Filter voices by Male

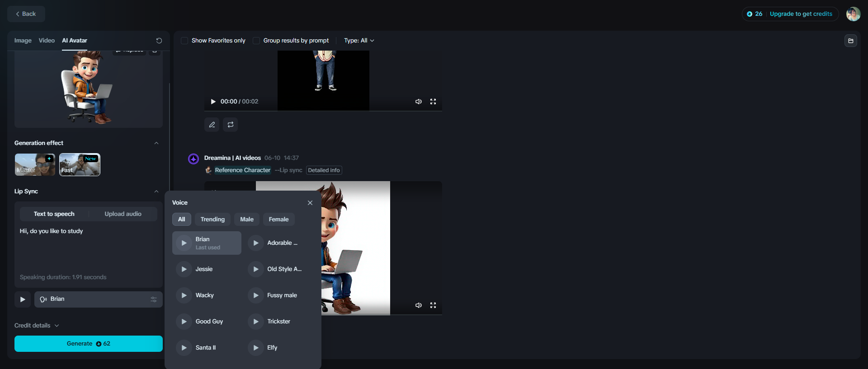point(247,220)
